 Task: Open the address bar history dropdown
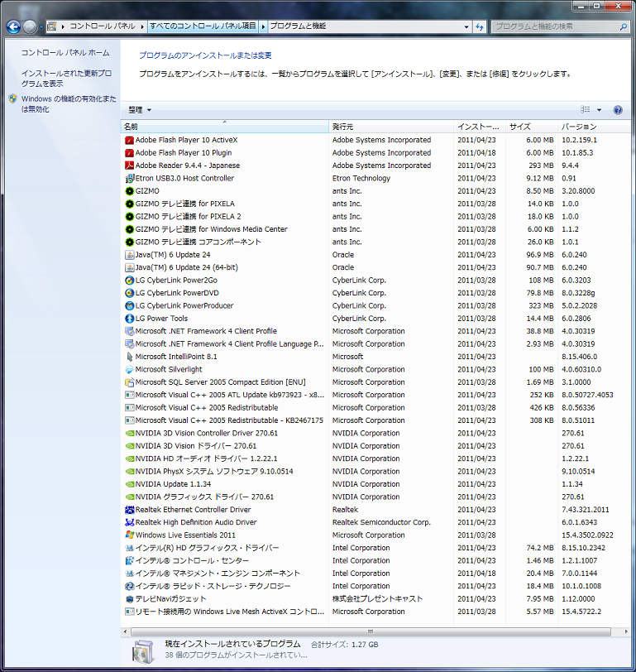pyautogui.click(x=465, y=26)
